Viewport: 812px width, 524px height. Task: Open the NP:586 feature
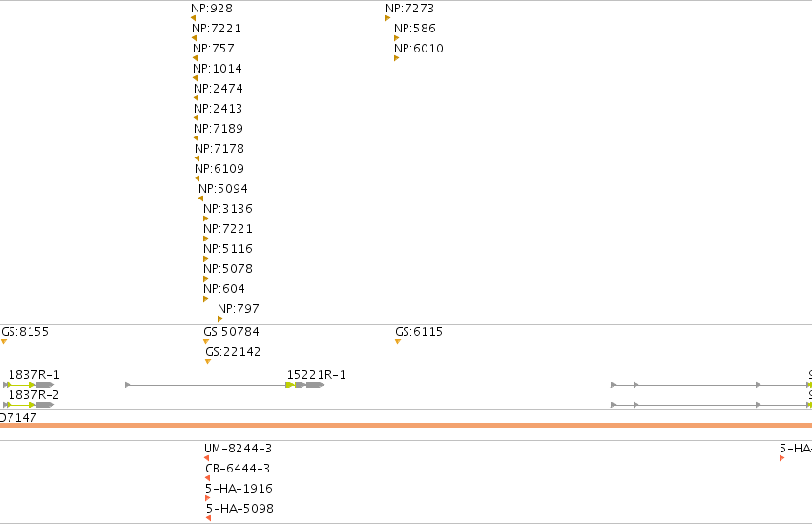[415, 29]
